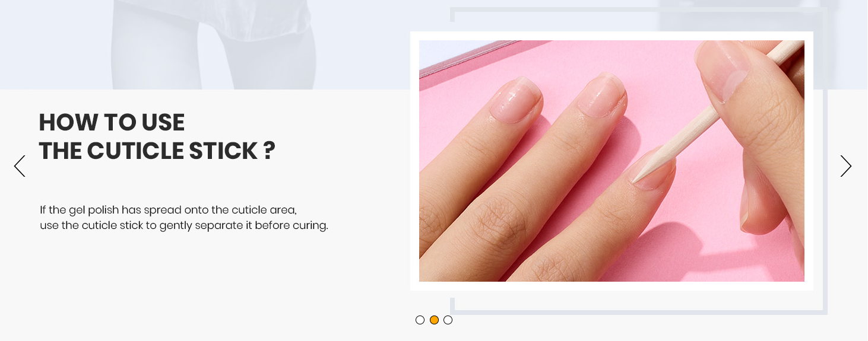
Task: Click the 'THE CUTICLE STICK ?' heading line
Action: point(157,151)
